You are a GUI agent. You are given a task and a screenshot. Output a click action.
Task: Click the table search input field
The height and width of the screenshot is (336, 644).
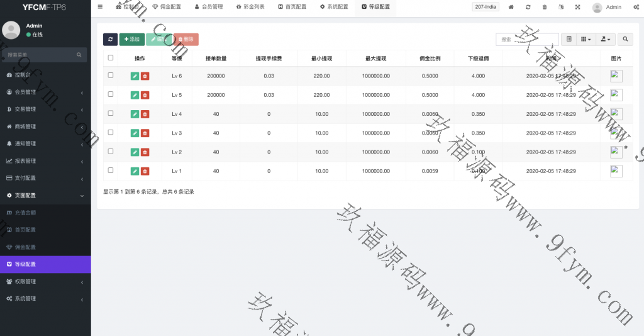(x=527, y=39)
